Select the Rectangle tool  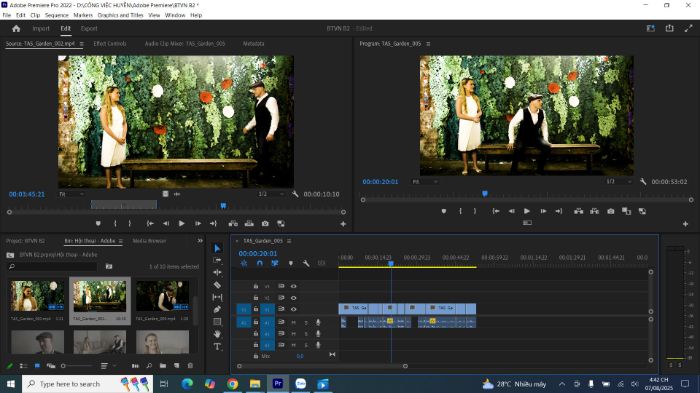point(217,322)
